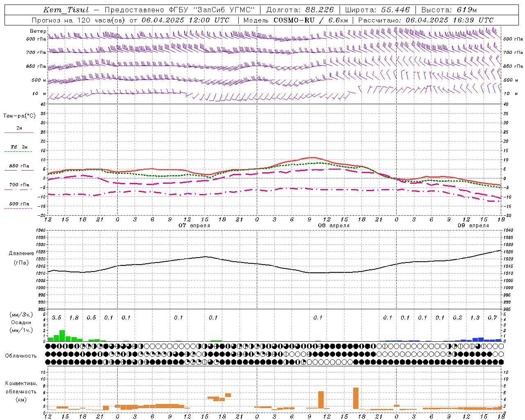Select the (мм/1ч.) precipitation unit label

21,330
